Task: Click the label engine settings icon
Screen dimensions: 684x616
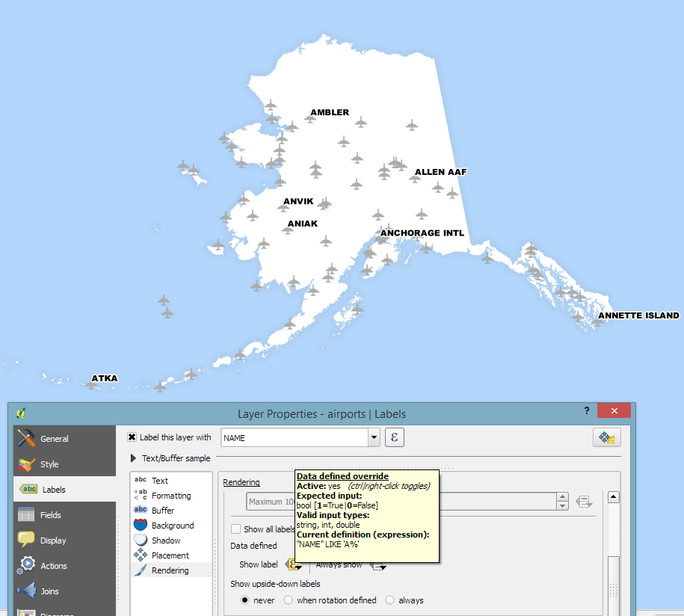Action: coord(607,438)
